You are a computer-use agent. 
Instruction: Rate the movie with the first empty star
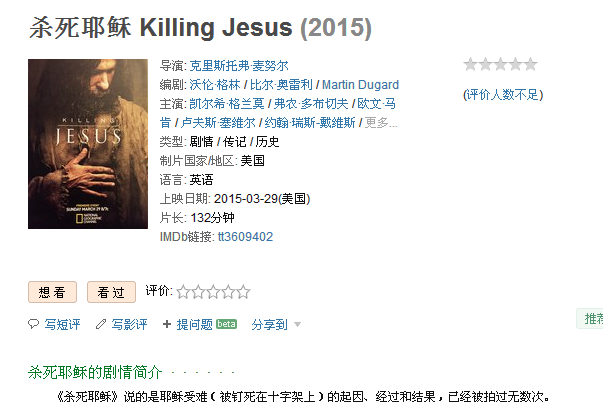coord(183,292)
